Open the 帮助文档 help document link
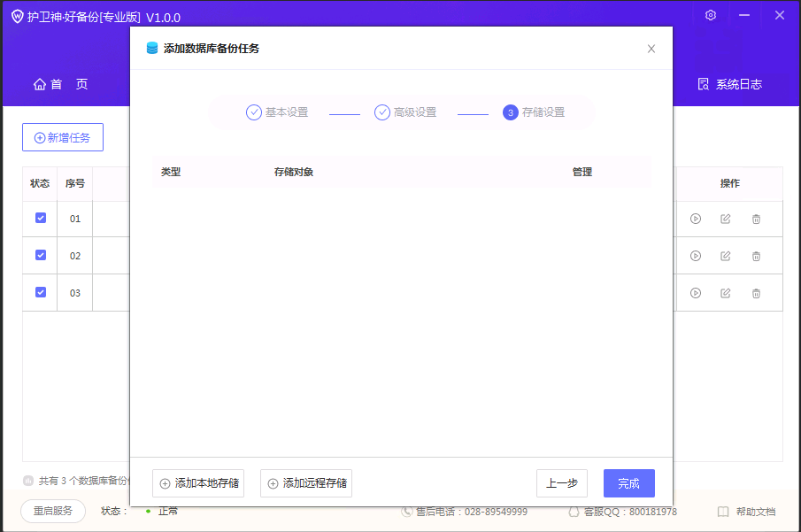This screenshot has width=801, height=532. pos(746,512)
